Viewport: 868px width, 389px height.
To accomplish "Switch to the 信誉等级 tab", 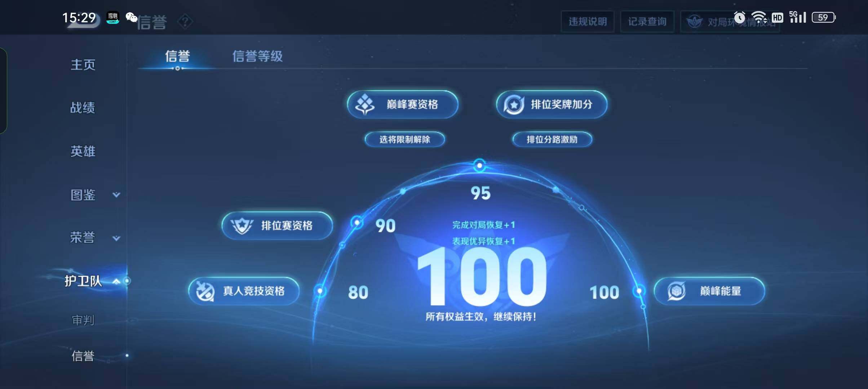I will [257, 56].
